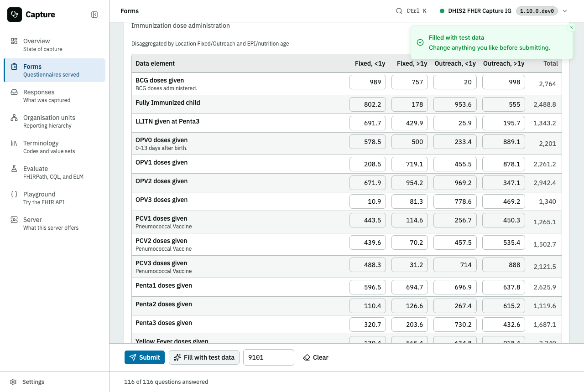Open Settings at sidebar bottom
Screen dimensions: 584x392
pyautogui.click(x=54, y=382)
